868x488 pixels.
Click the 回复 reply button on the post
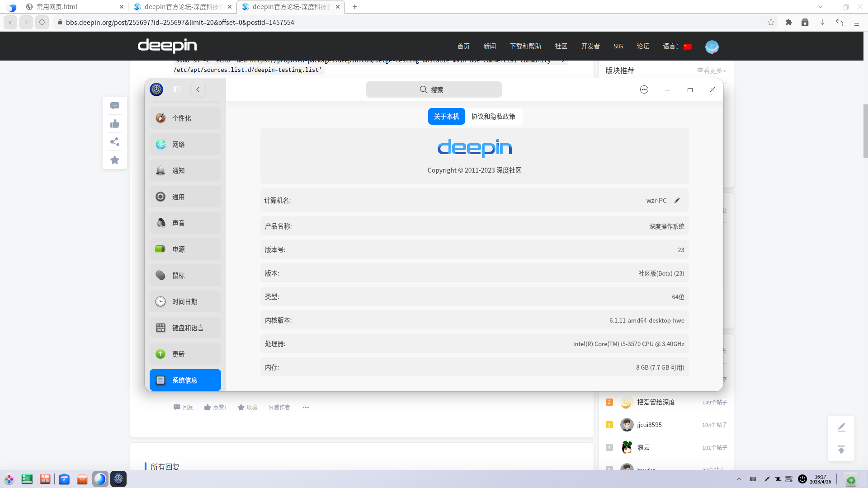click(183, 407)
